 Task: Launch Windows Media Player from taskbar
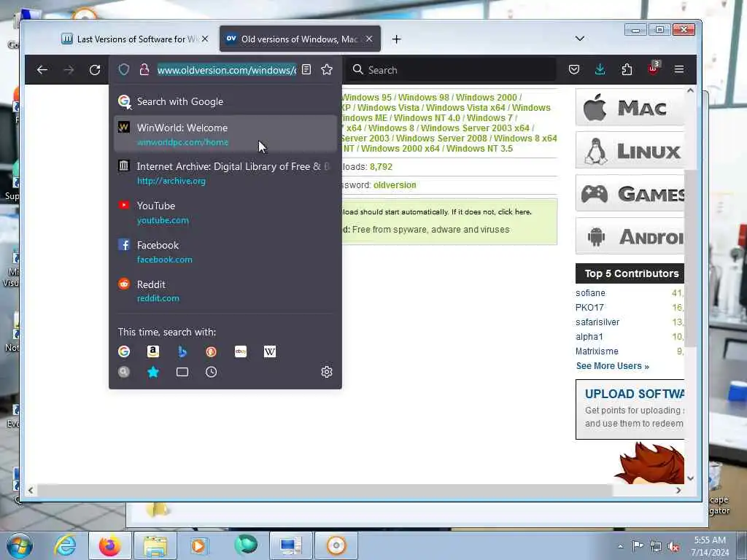pyautogui.click(x=199, y=545)
